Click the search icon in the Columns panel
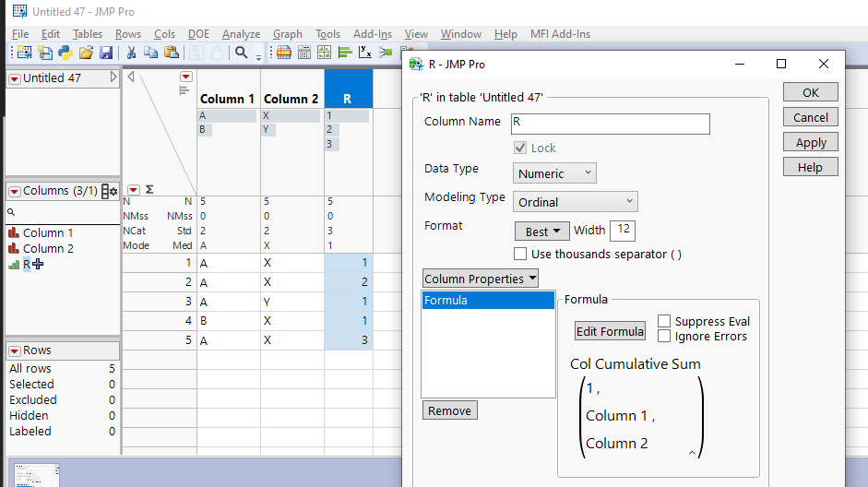This screenshot has height=487, width=868. 10,212
